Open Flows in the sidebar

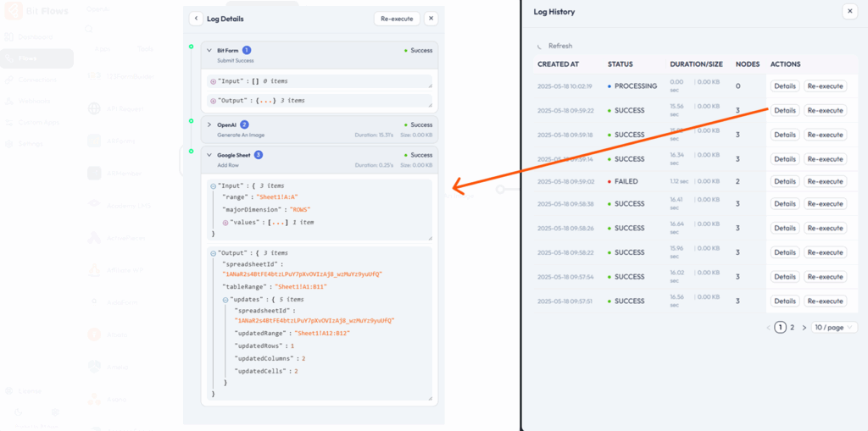pos(36,58)
